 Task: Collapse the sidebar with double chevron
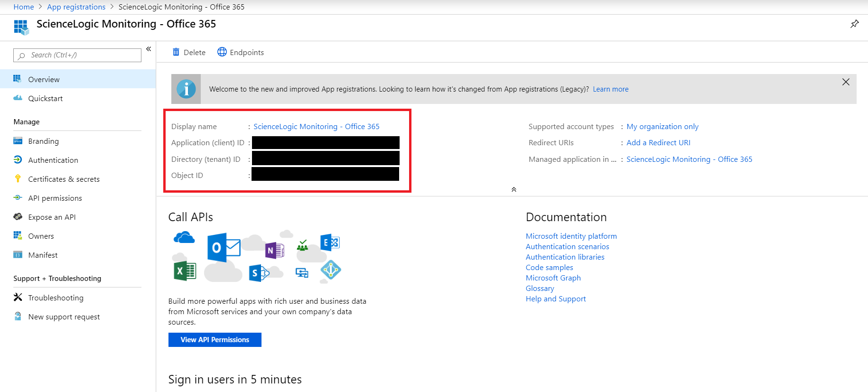tap(149, 49)
